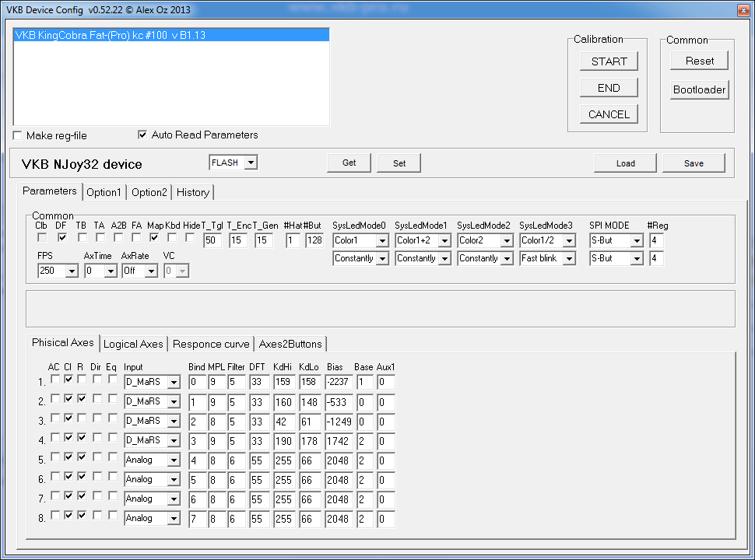The image size is (755, 560).
Task: Click the T_Enc field showing 15
Action: click(238, 240)
